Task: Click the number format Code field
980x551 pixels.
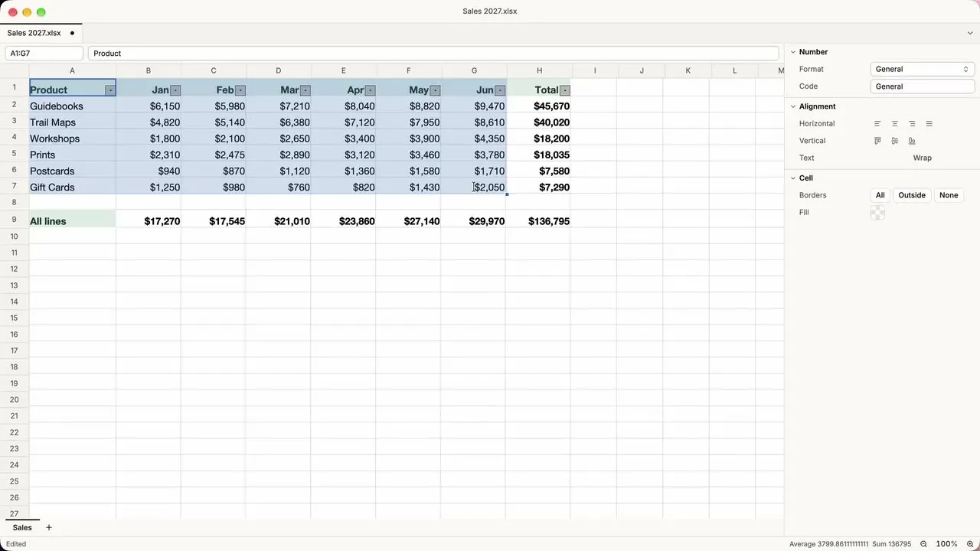Action: click(x=922, y=86)
